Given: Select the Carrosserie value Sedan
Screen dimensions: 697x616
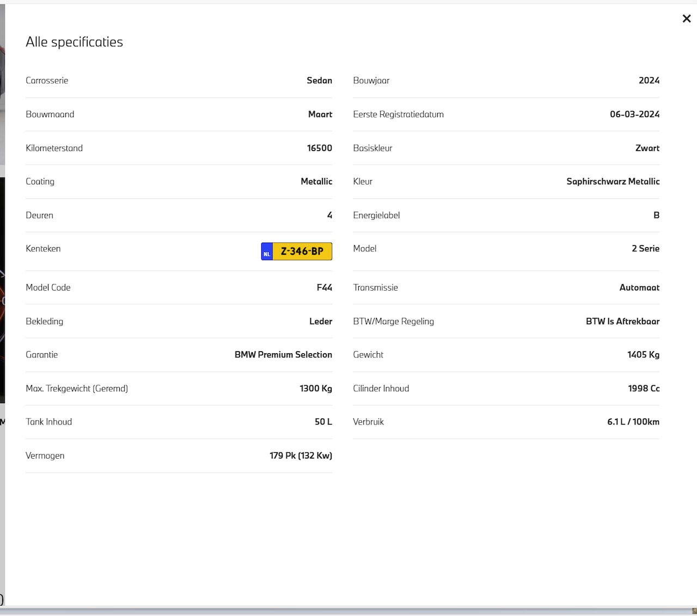Looking at the screenshot, I should [319, 81].
